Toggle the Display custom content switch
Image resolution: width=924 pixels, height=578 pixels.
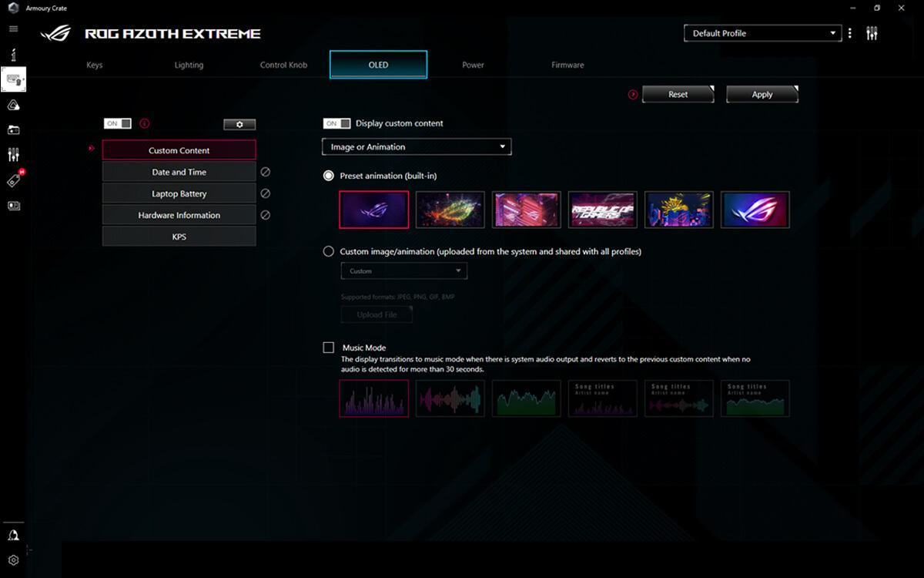336,123
